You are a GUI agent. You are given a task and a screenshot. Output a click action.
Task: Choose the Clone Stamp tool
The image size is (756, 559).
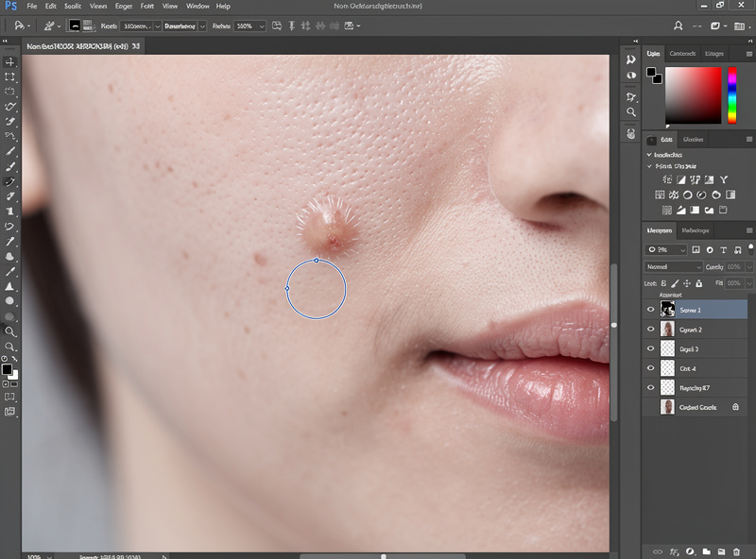click(x=9, y=212)
